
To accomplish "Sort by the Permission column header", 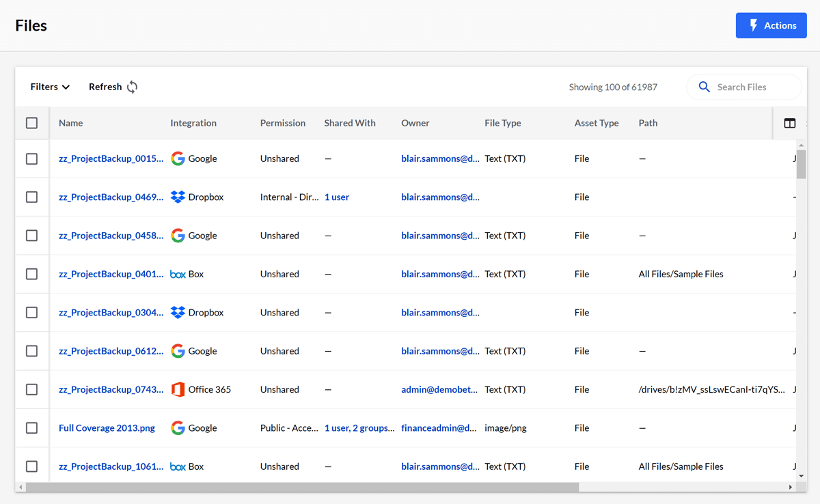I will 282,123.
